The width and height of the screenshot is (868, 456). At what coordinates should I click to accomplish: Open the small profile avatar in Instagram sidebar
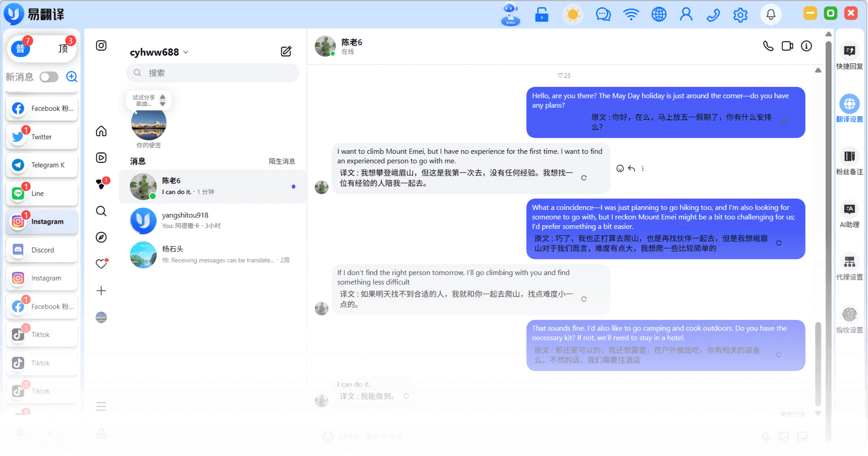point(101,318)
